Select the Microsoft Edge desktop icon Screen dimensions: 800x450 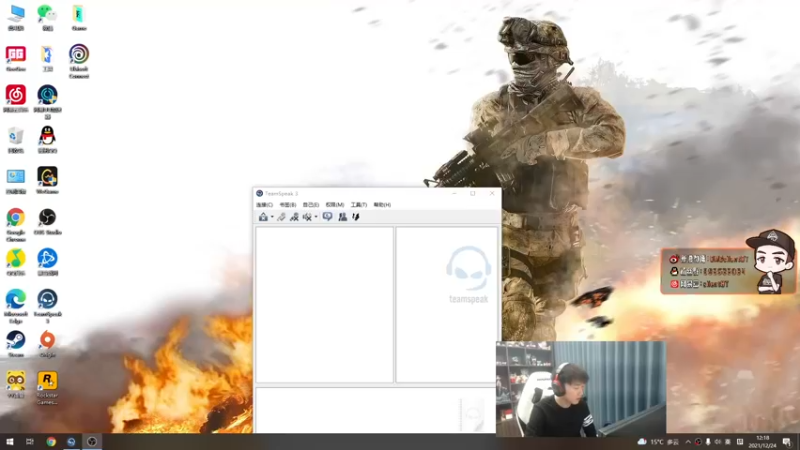pyautogui.click(x=16, y=307)
